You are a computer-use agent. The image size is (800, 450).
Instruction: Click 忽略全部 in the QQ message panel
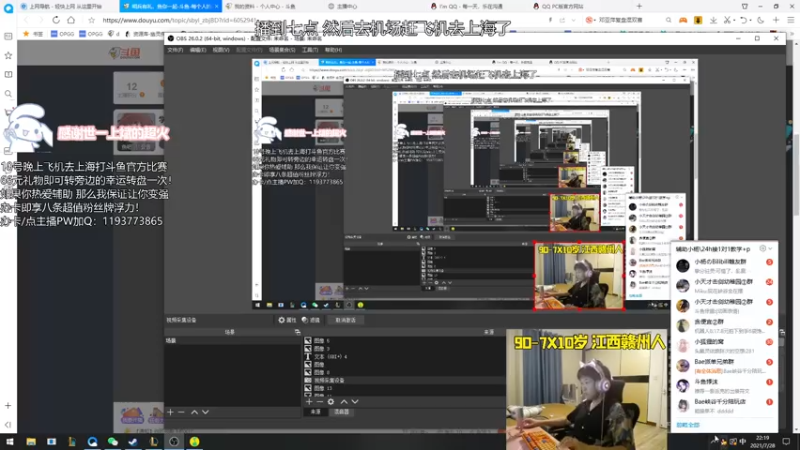tap(688, 424)
